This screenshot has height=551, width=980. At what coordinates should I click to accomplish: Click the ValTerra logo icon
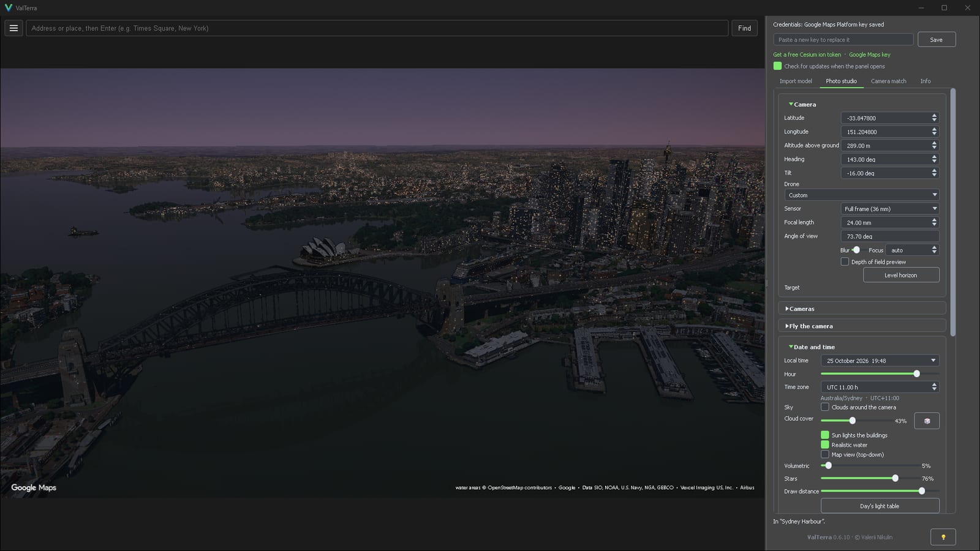click(8, 8)
